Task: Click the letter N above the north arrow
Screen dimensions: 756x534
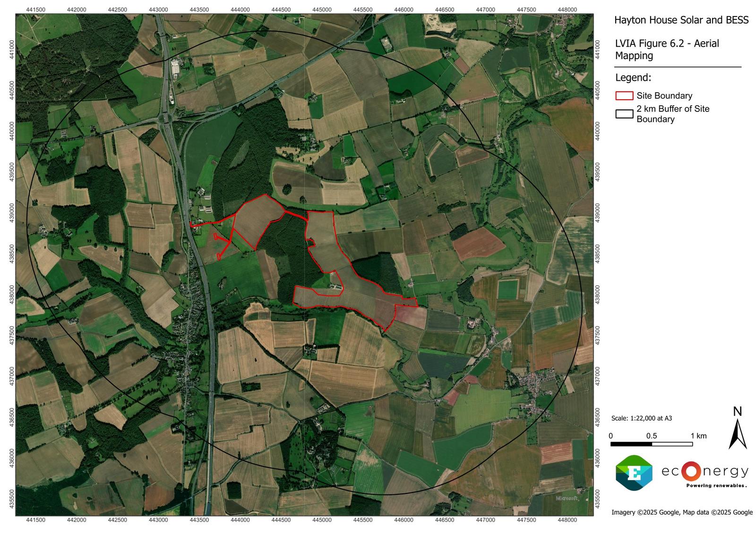Action: pos(737,412)
